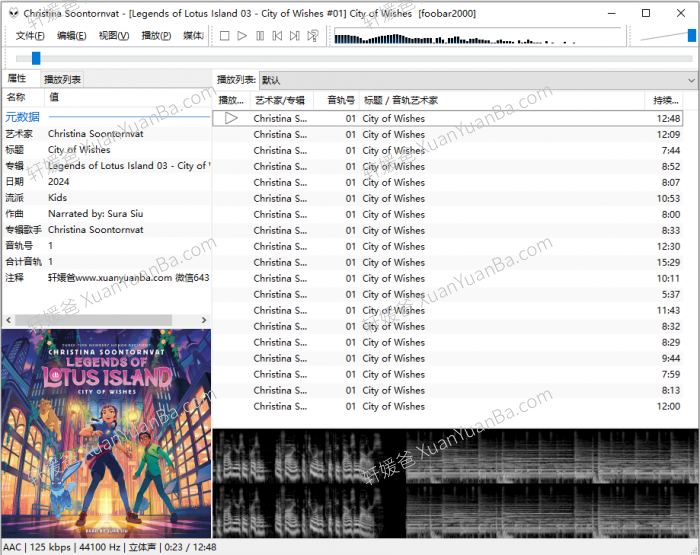
Task: Open the 视图(V) menu
Action: (114, 36)
